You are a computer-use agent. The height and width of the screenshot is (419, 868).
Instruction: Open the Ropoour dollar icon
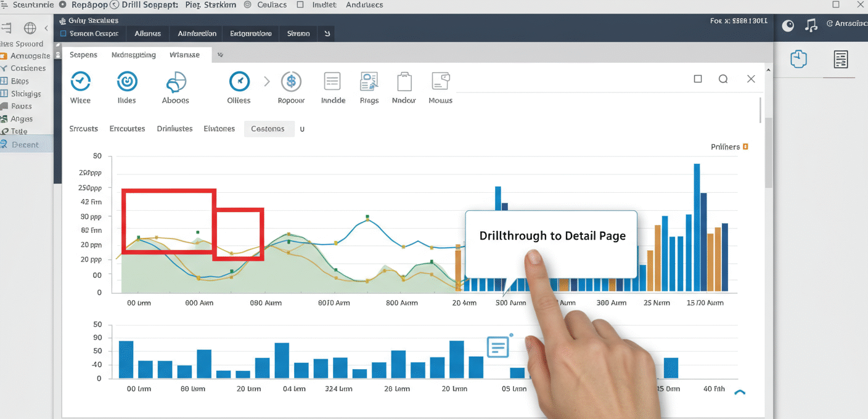(x=291, y=81)
